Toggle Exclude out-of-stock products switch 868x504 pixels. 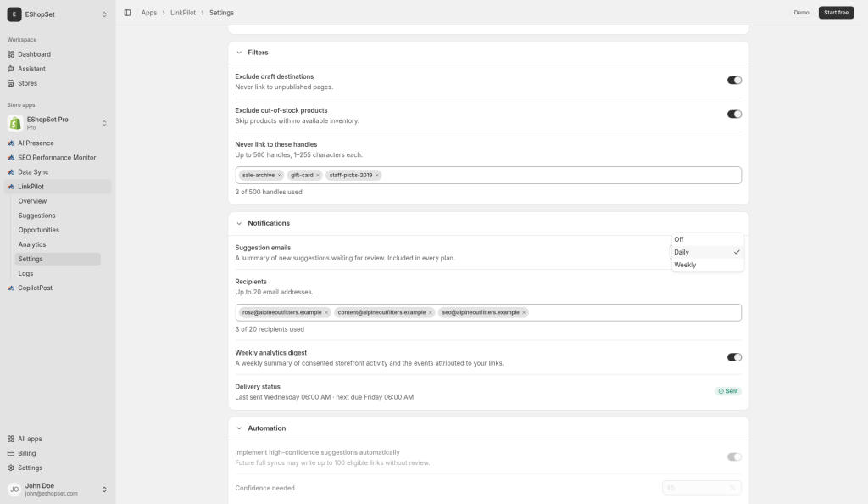(x=734, y=114)
